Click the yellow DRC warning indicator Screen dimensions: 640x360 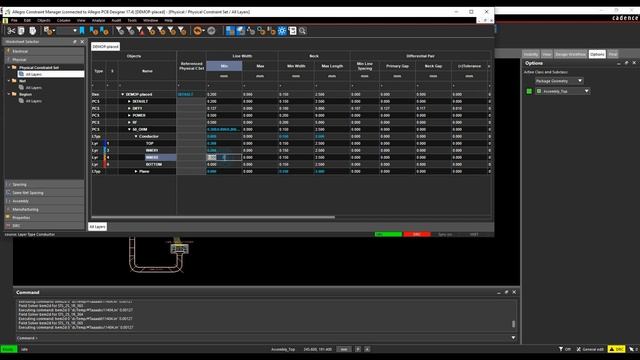[616, 349]
